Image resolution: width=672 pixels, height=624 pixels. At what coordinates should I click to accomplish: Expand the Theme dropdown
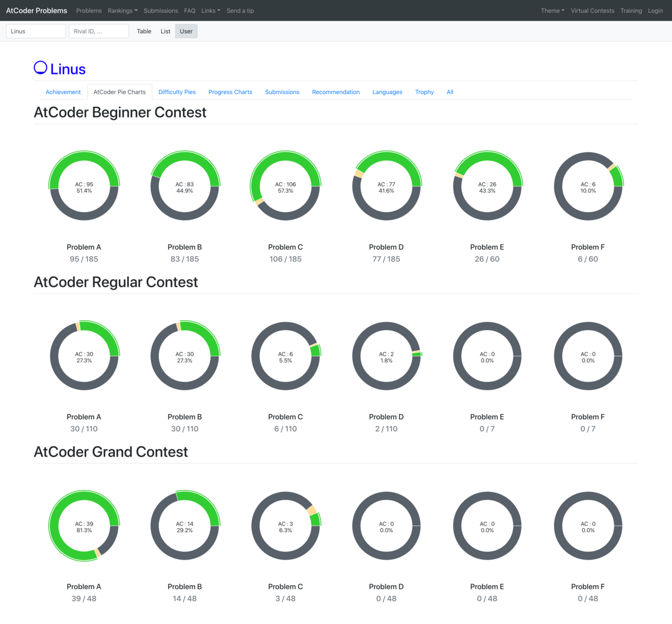tap(553, 11)
